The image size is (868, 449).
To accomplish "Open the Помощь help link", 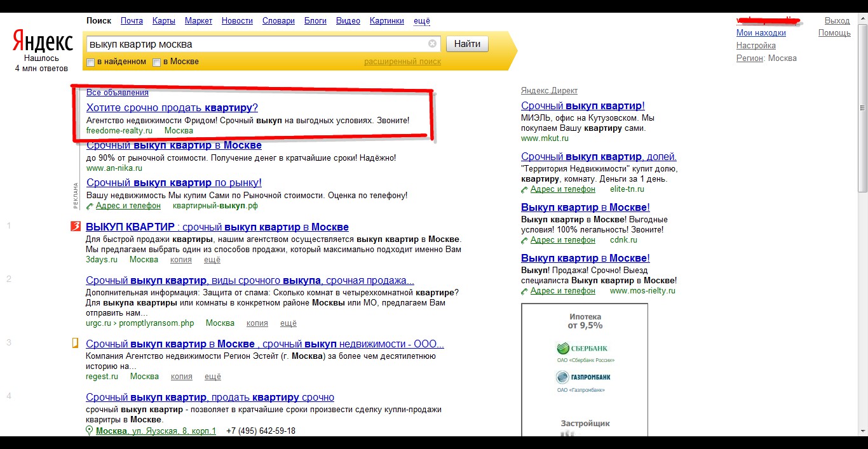I will pyautogui.click(x=834, y=33).
